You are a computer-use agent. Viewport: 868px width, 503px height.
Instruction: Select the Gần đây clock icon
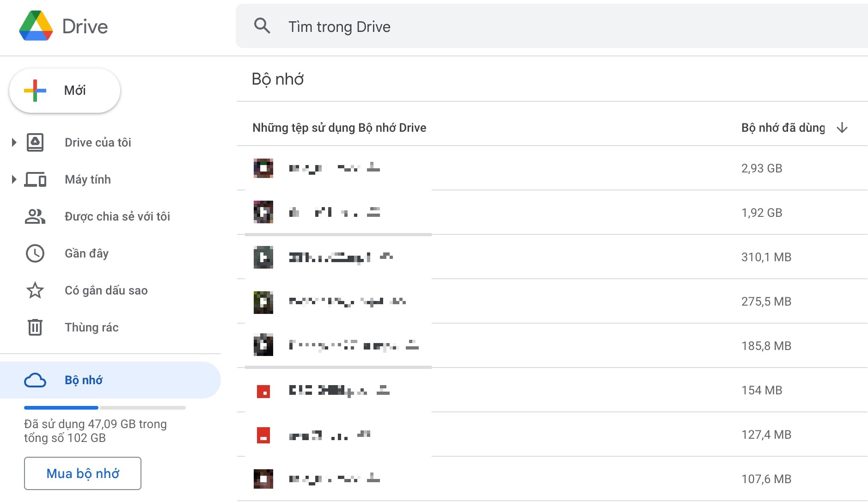click(35, 253)
